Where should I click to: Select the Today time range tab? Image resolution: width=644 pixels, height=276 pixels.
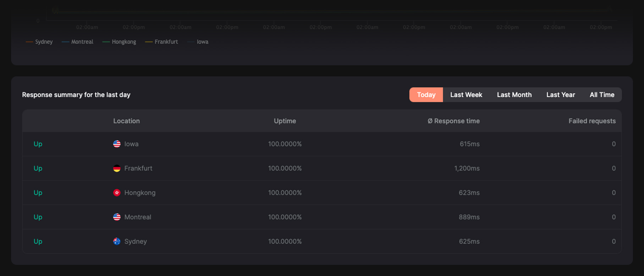[426, 95]
